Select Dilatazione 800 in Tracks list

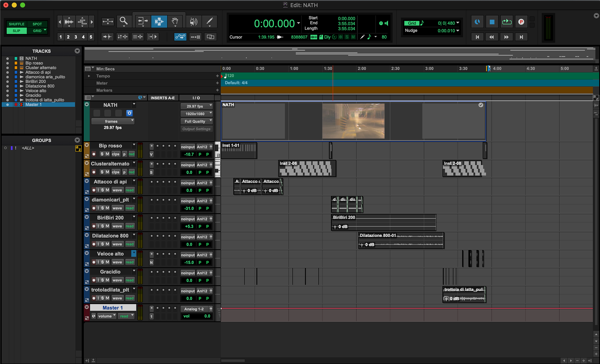[40, 86]
